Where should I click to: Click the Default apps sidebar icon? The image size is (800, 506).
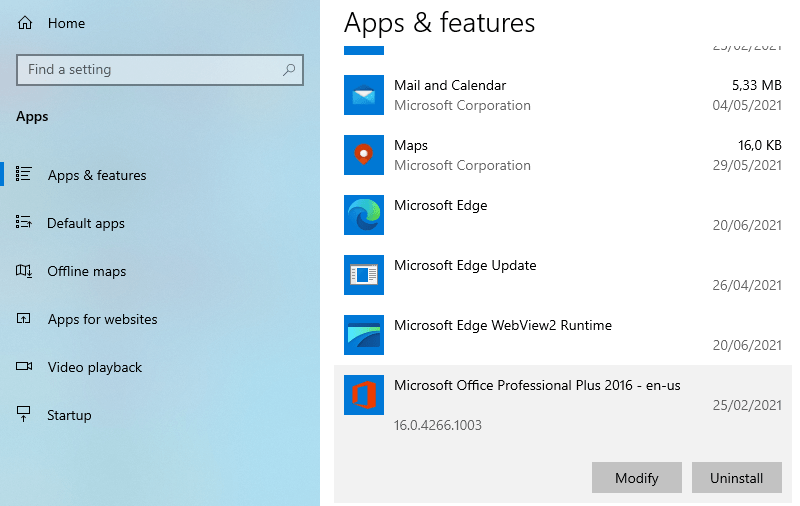(23, 222)
